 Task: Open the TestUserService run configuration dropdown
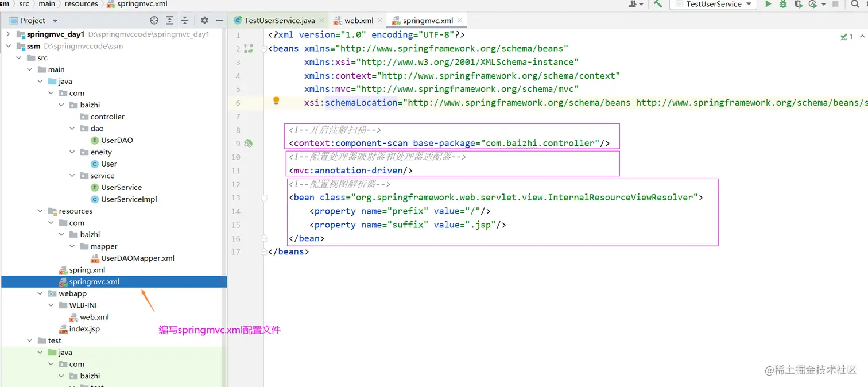[x=749, y=4]
